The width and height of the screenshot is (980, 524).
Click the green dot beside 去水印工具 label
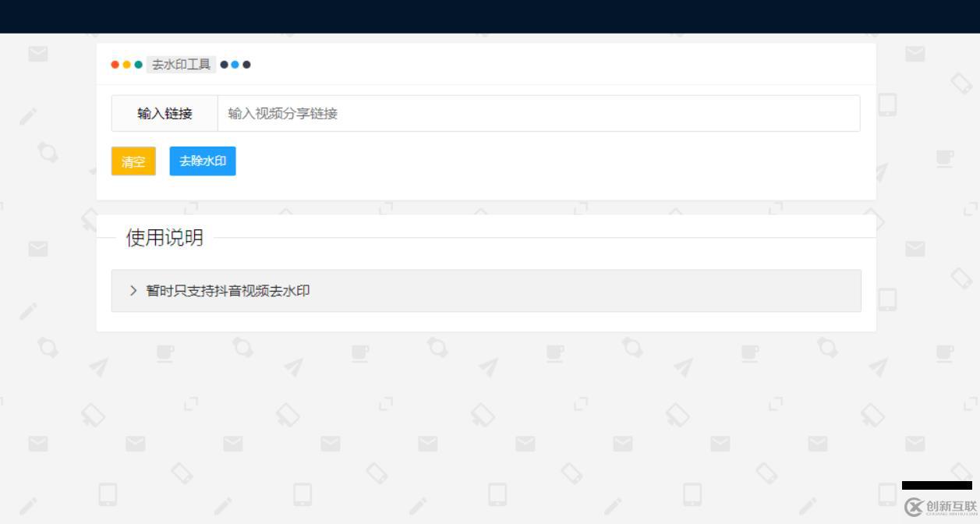(x=138, y=65)
